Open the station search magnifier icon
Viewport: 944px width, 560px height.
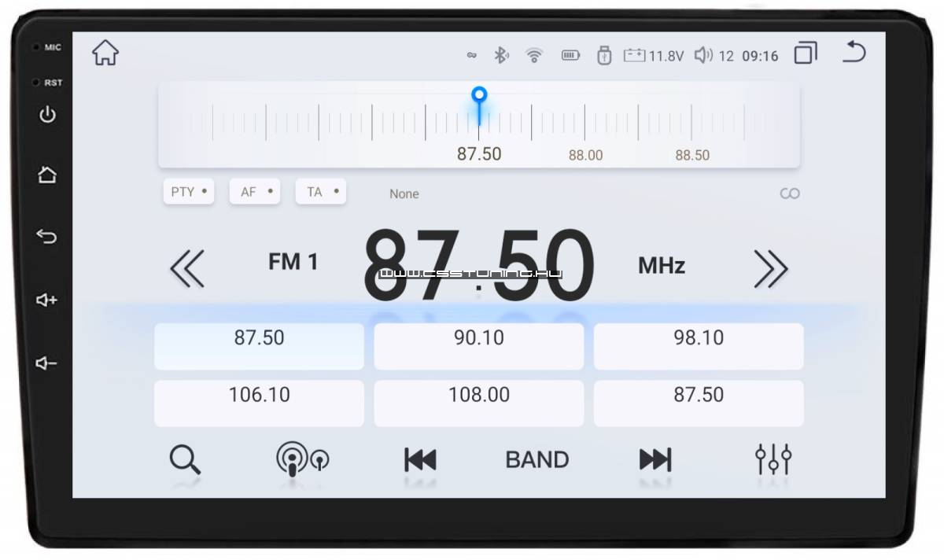(x=185, y=459)
